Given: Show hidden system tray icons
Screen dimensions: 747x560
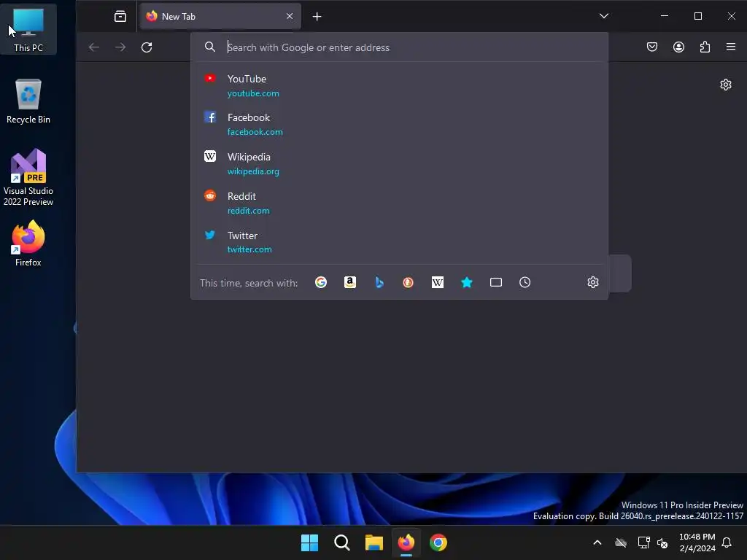Looking at the screenshot, I should [x=597, y=542].
